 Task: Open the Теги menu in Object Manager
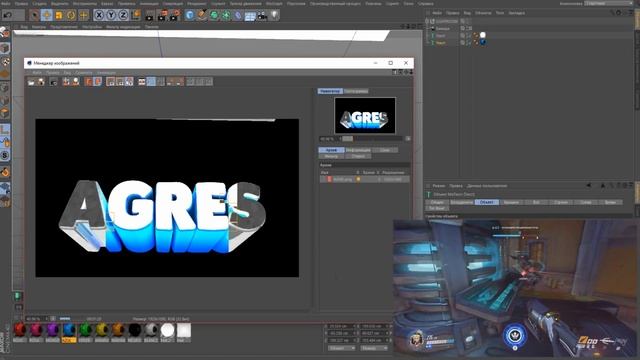click(x=500, y=13)
